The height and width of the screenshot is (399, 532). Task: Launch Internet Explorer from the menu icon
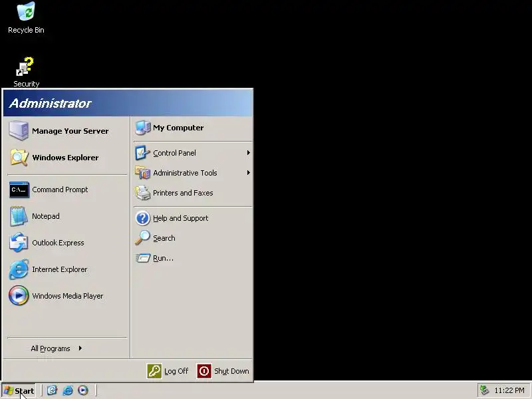(19, 269)
